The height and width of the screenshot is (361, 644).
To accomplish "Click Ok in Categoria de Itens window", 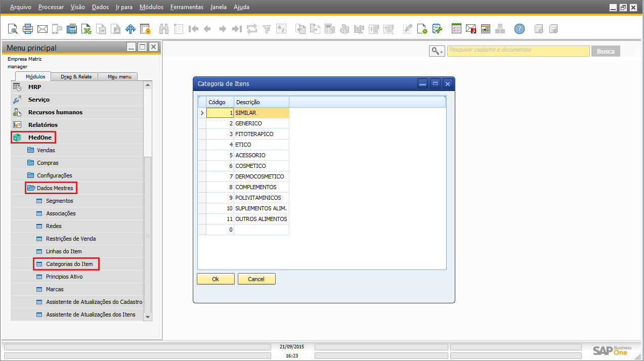I will (x=216, y=279).
